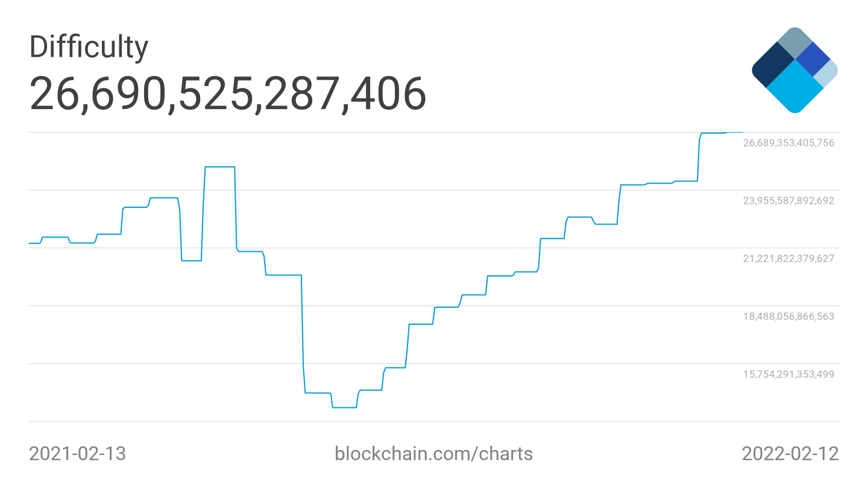This screenshot has height=488, width=868.
Task: Click the 18,488,056,866,563 axis label
Action: [x=788, y=316]
